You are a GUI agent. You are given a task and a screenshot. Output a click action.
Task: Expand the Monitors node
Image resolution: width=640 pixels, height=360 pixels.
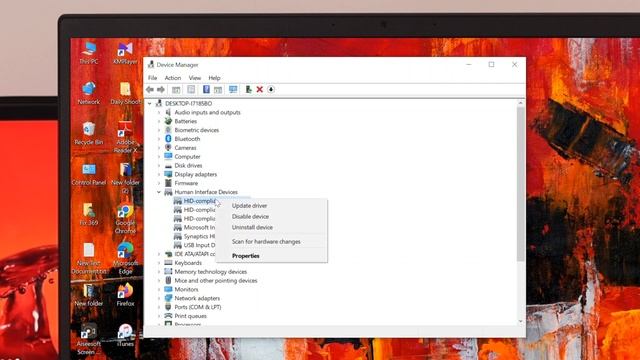point(159,289)
